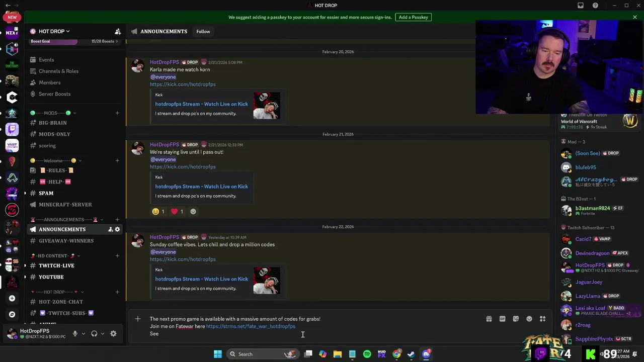Image resolution: width=644 pixels, height=362 pixels.
Task: Toggle microphone mute
Action: coord(75,333)
